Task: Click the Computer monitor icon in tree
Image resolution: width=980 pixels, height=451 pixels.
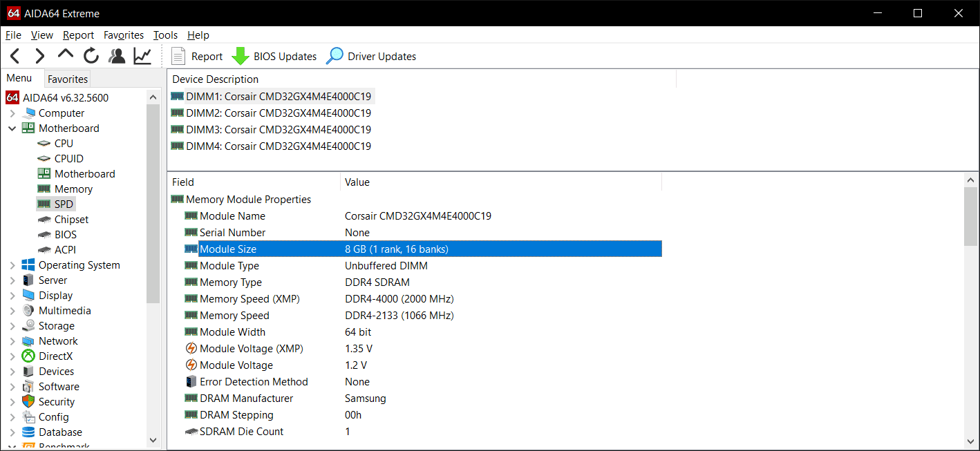Action: click(30, 113)
